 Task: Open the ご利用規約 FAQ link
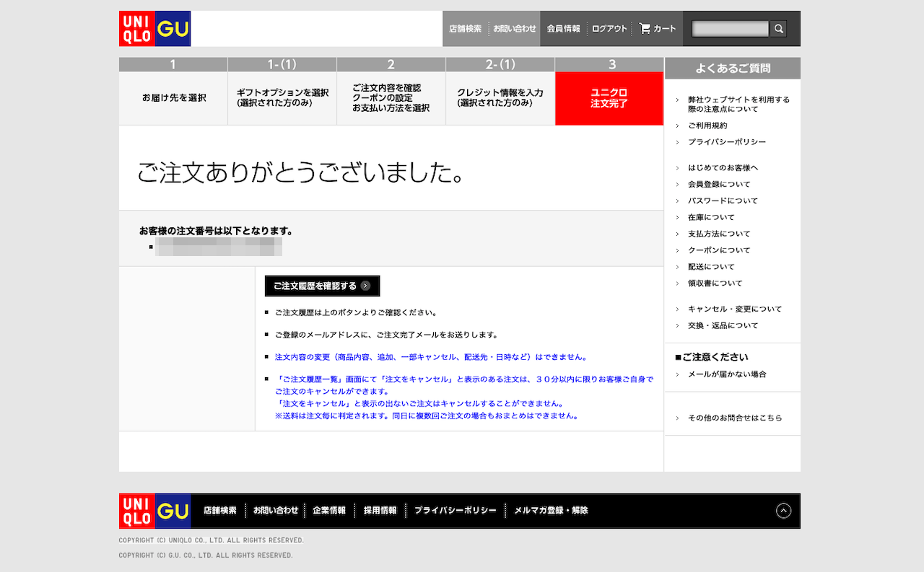point(707,126)
